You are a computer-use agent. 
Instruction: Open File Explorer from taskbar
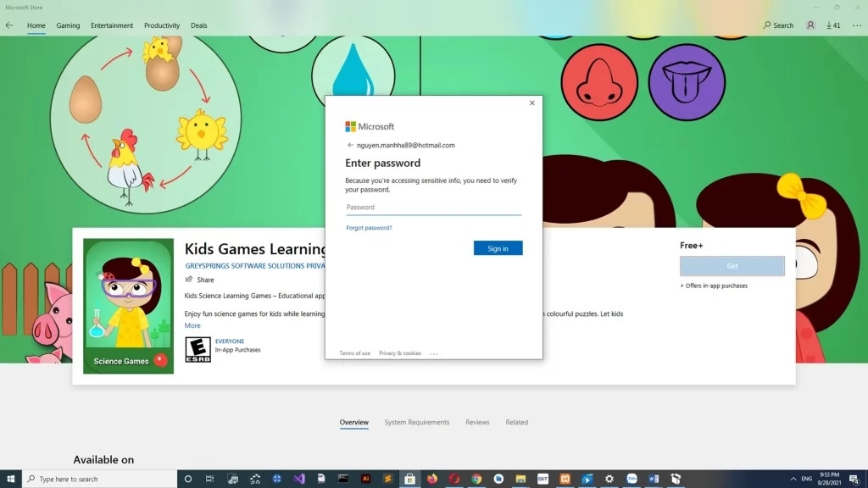(x=520, y=479)
